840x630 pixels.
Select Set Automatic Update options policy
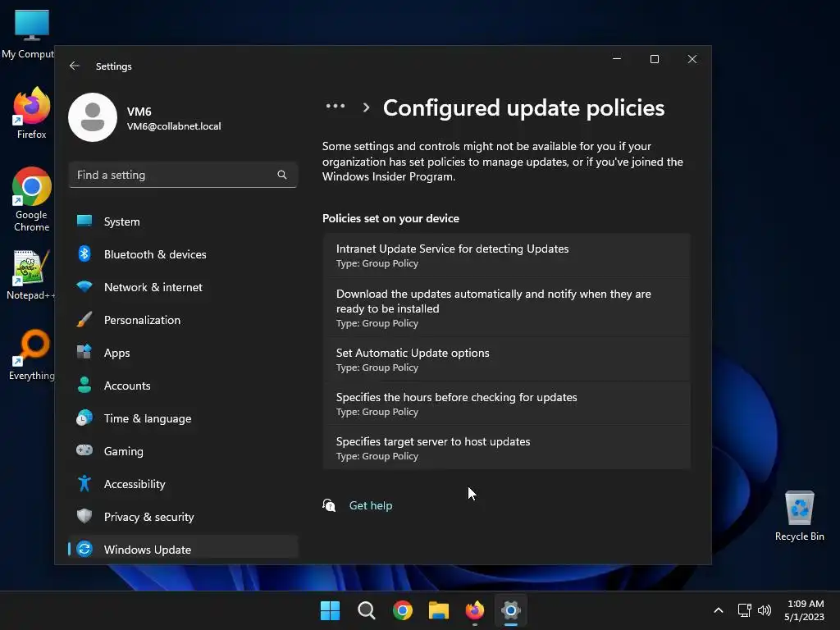(507, 359)
